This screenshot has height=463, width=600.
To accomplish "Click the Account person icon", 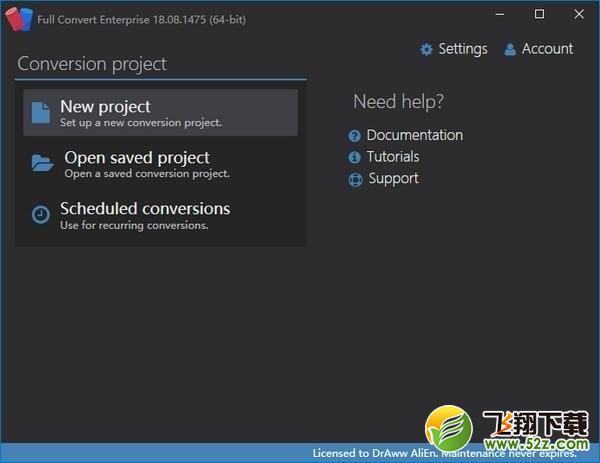I will tap(510, 49).
